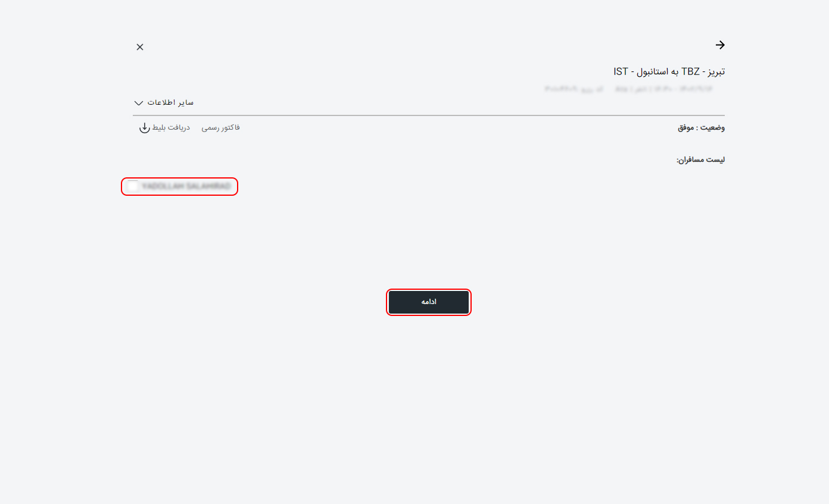The width and height of the screenshot is (829, 504).
Task: Click the لیست مسافران heading
Action: pos(700,159)
